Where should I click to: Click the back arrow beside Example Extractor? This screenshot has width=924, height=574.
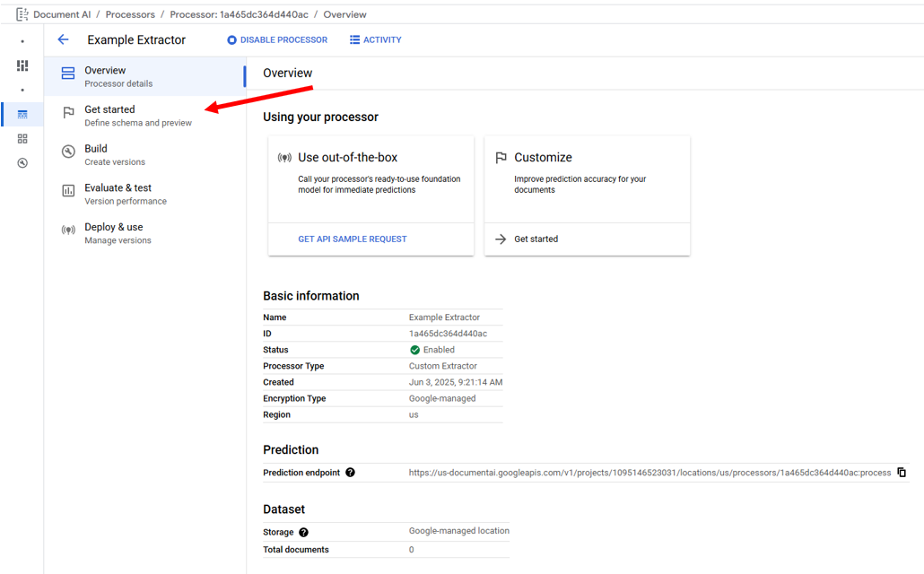(x=63, y=39)
